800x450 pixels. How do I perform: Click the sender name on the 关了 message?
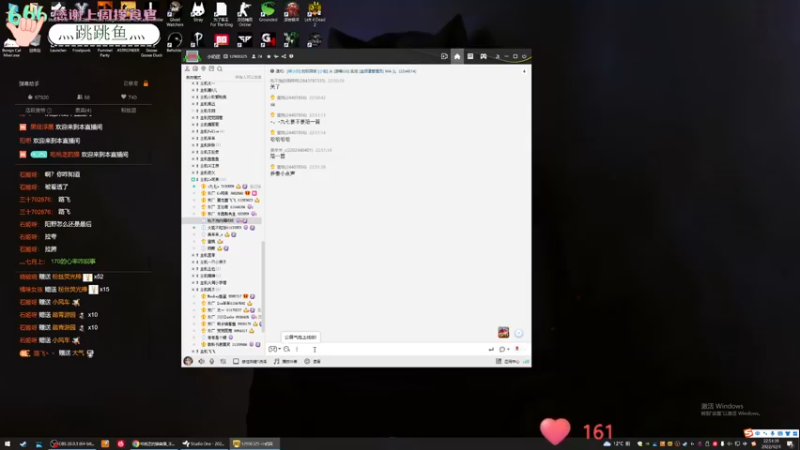click(x=297, y=81)
